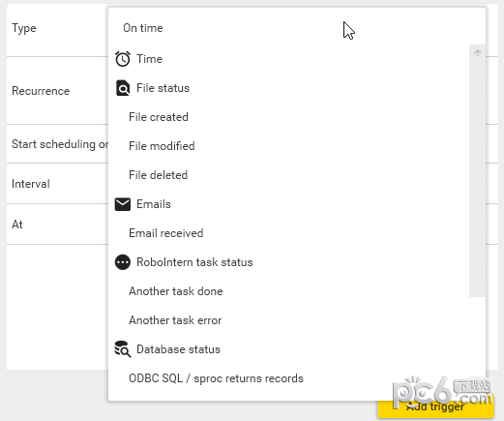Screen dimensions: 504x421
Task: Click the RoboIntern task status bubble icon
Action: (123, 262)
